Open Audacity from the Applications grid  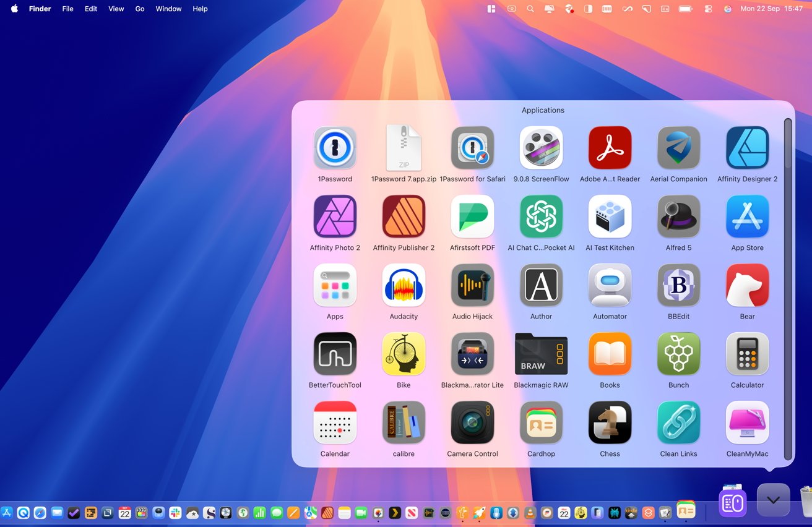point(404,285)
